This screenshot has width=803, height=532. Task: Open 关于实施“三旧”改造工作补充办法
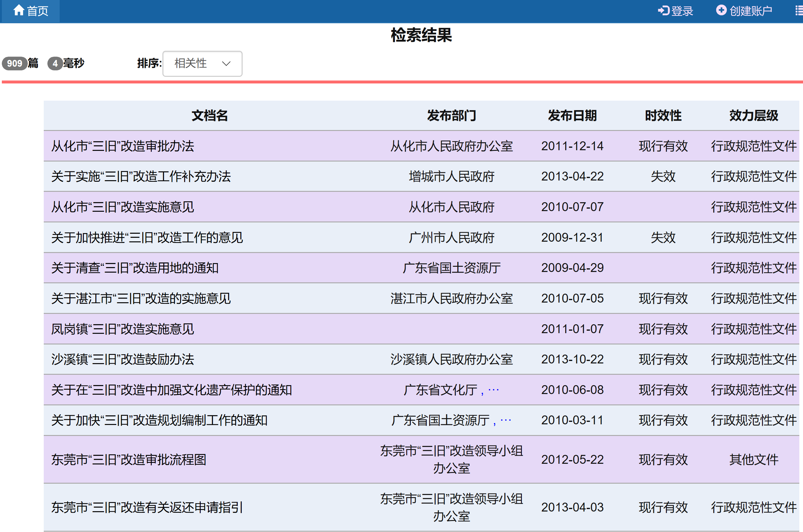coord(141,177)
